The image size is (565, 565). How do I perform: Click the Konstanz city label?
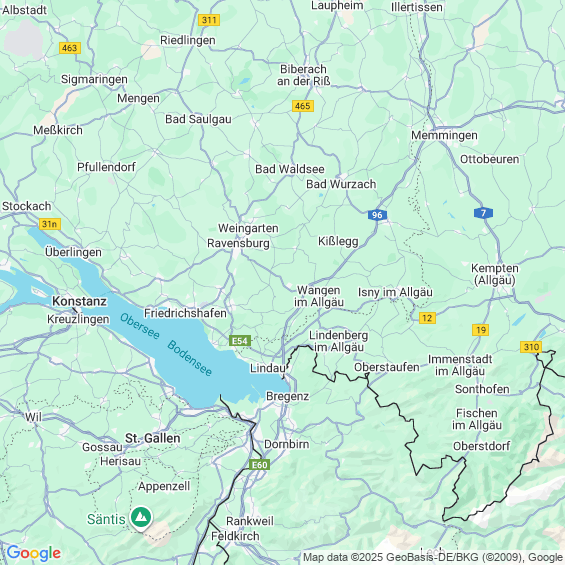point(80,301)
